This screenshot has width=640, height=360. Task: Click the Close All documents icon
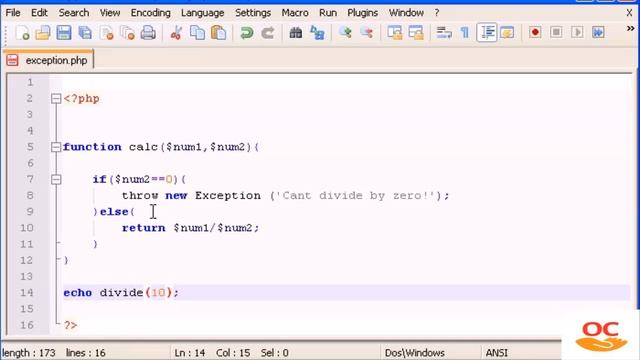pos(127,33)
